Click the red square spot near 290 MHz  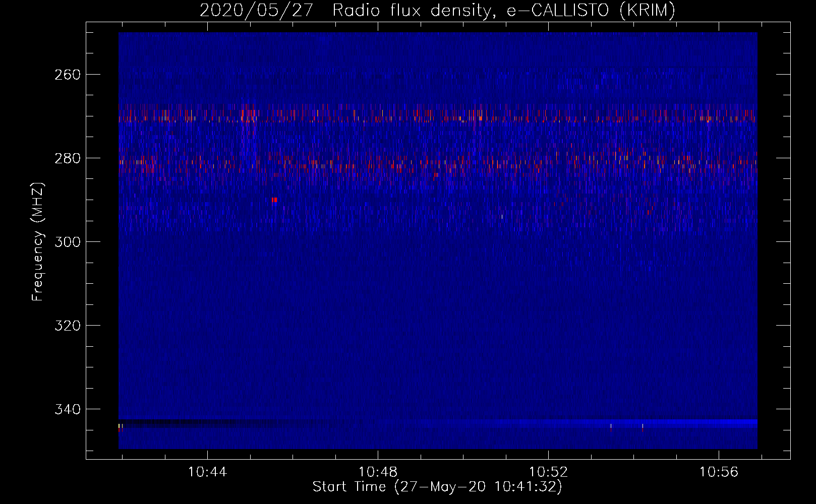coord(274,200)
